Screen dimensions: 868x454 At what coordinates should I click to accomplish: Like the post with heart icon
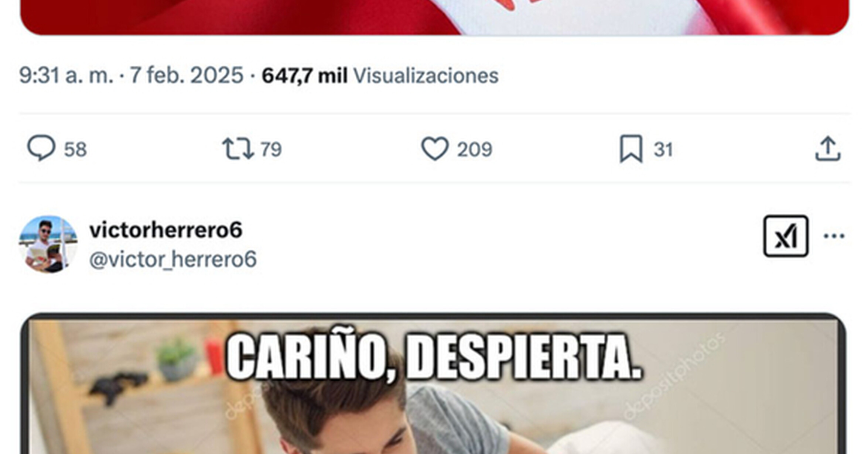click(x=435, y=148)
